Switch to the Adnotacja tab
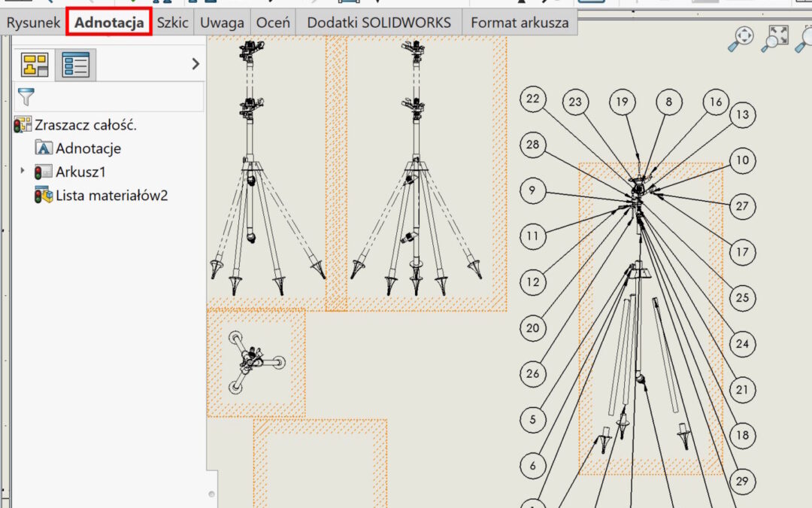The height and width of the screenshot is (508, 812). pos(109,23)
